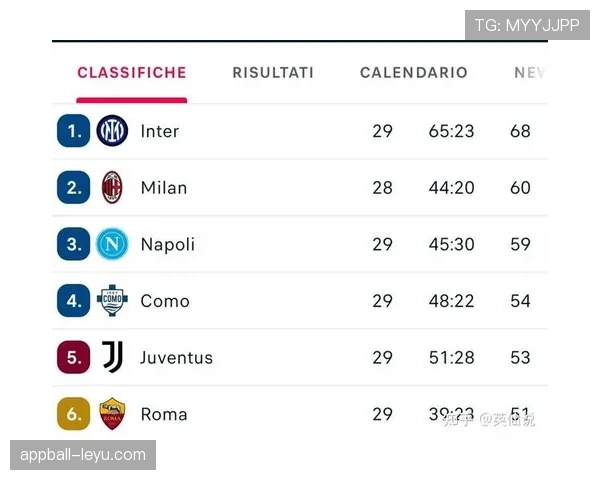Click the AC Milan crest icon
The width and height of the screenshot is (600, 480).
pyautogui.click(x=112, y=187)
